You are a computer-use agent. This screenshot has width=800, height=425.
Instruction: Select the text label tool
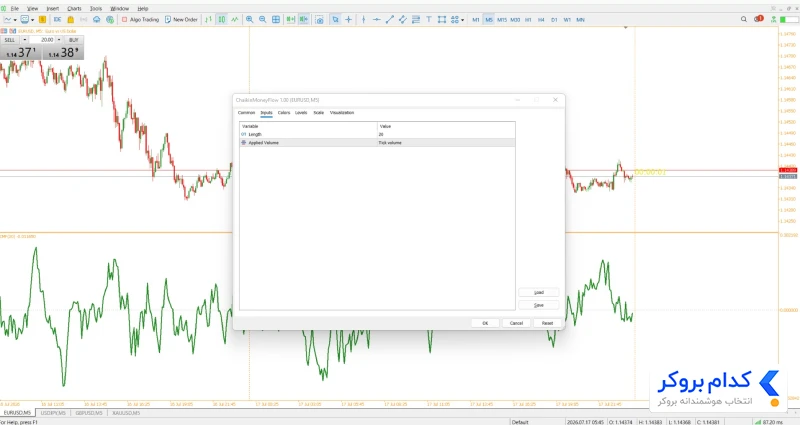pyautogui.click(x=429, y=19)
